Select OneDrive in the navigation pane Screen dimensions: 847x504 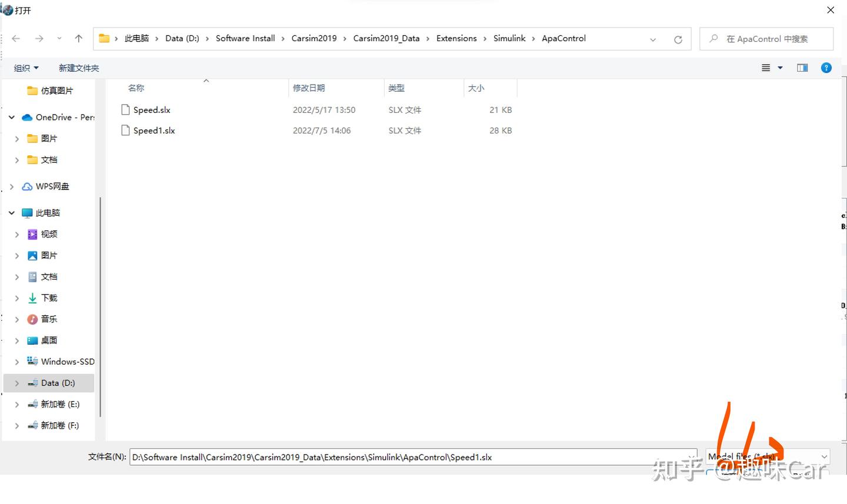58,118
